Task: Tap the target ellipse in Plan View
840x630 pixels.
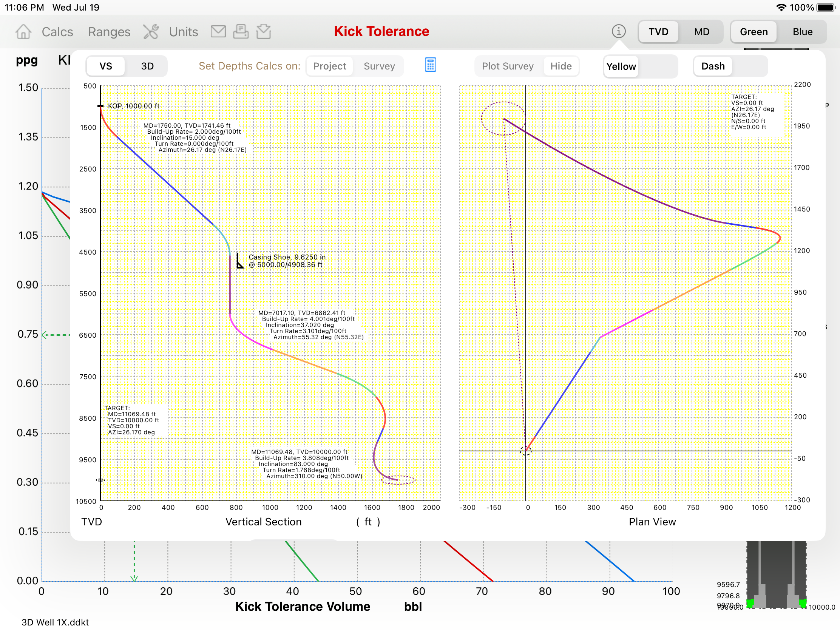Action: tap(503, 118)
